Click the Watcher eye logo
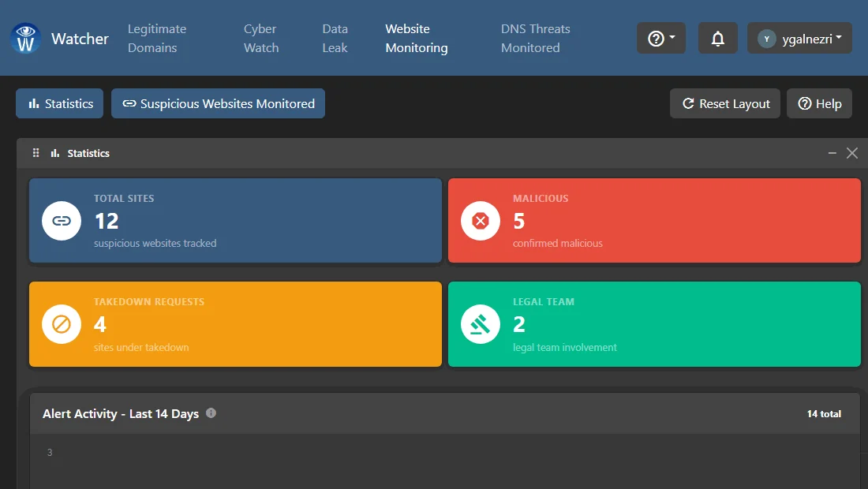This screenshot has width=868, height=489. click(x=25, y=38)
